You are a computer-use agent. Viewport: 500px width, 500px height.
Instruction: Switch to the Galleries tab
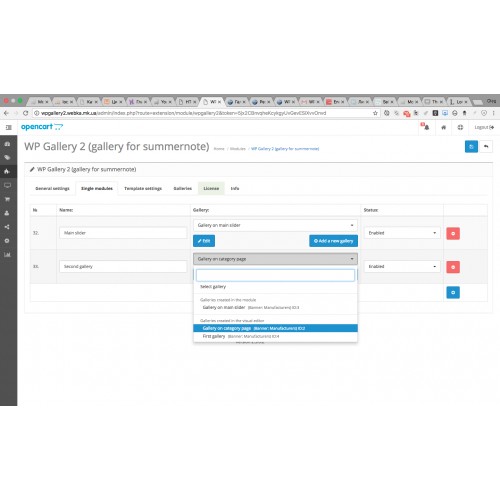[x=182, y=188]
